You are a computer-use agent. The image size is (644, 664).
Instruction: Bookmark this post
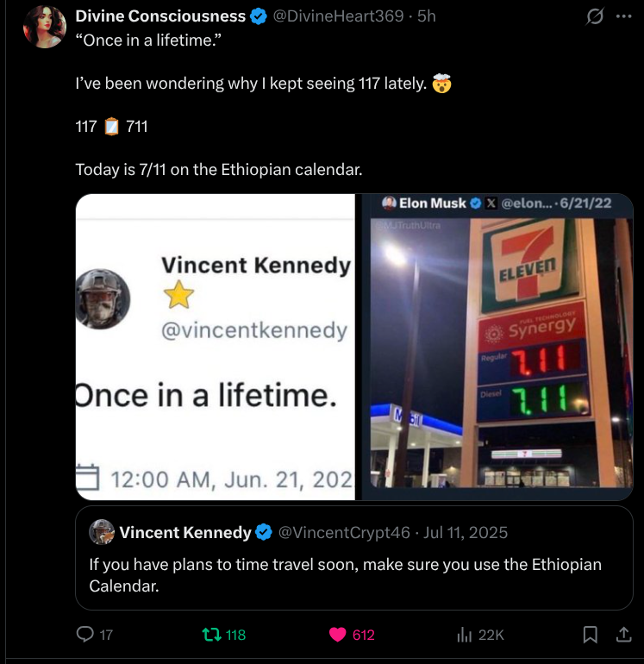pyautogui.click(x=591, y=635)
